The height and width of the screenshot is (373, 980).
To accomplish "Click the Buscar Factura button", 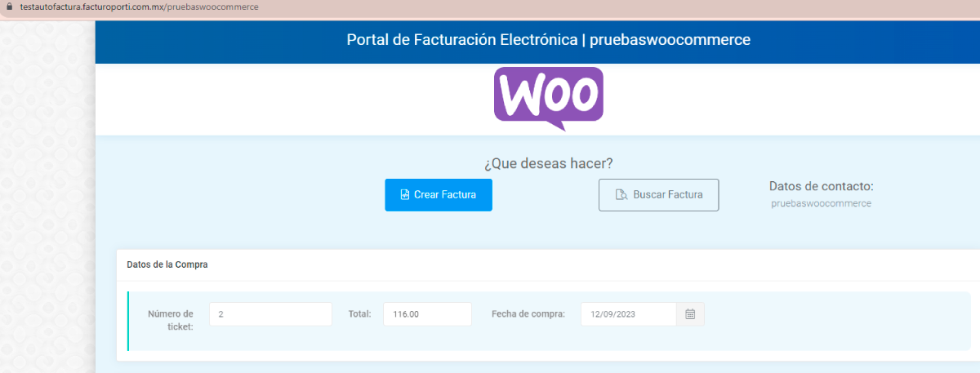I will click(x=659, y=195).
